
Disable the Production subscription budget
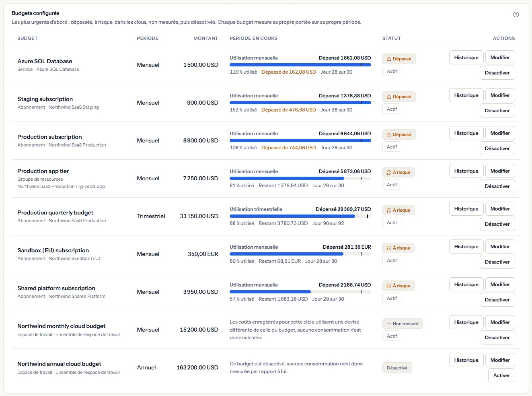coord(497,148)
